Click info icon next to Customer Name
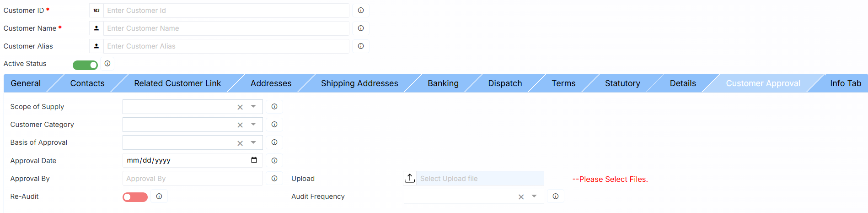868x213 pixels. point(361,28)
